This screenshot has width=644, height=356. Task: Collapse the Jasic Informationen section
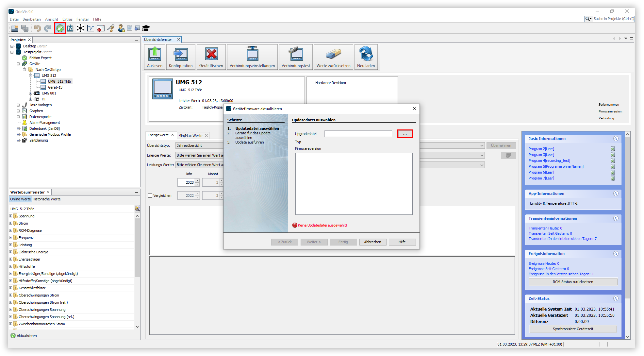pos(616,139)
